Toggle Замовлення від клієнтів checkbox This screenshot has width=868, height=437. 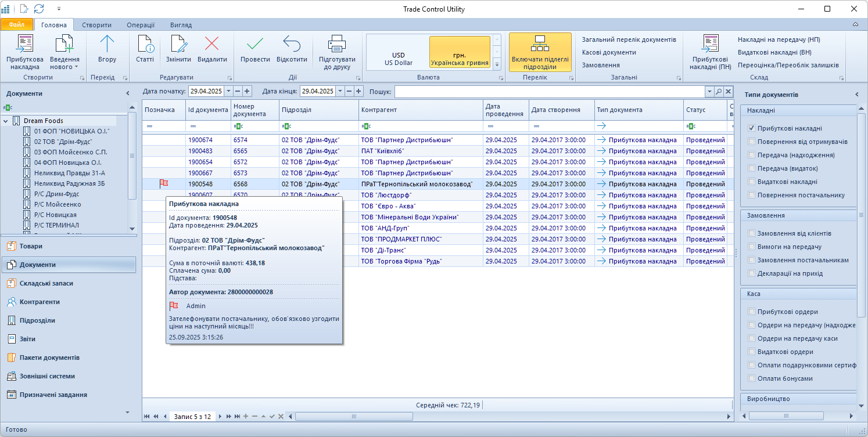pos(752,233)
